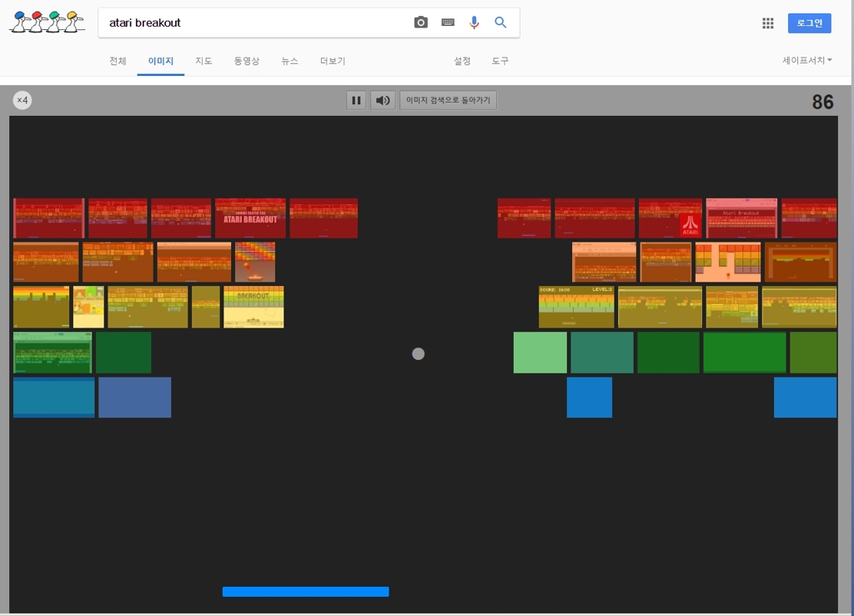The width and height of the screenshot is (854, 616).
Task: Click the red Atari logo brick
Action: pos(690,225)
